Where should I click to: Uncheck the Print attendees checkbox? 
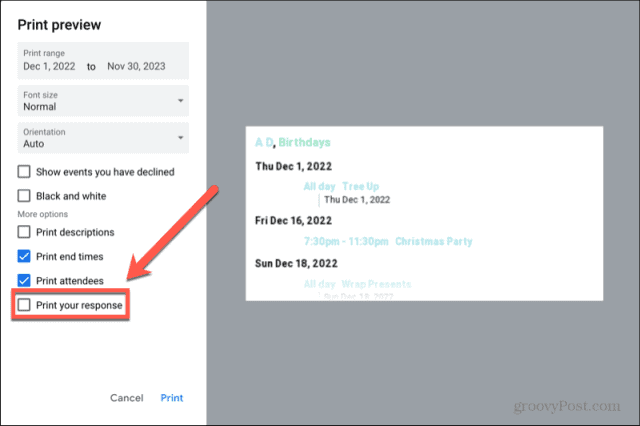24,281
